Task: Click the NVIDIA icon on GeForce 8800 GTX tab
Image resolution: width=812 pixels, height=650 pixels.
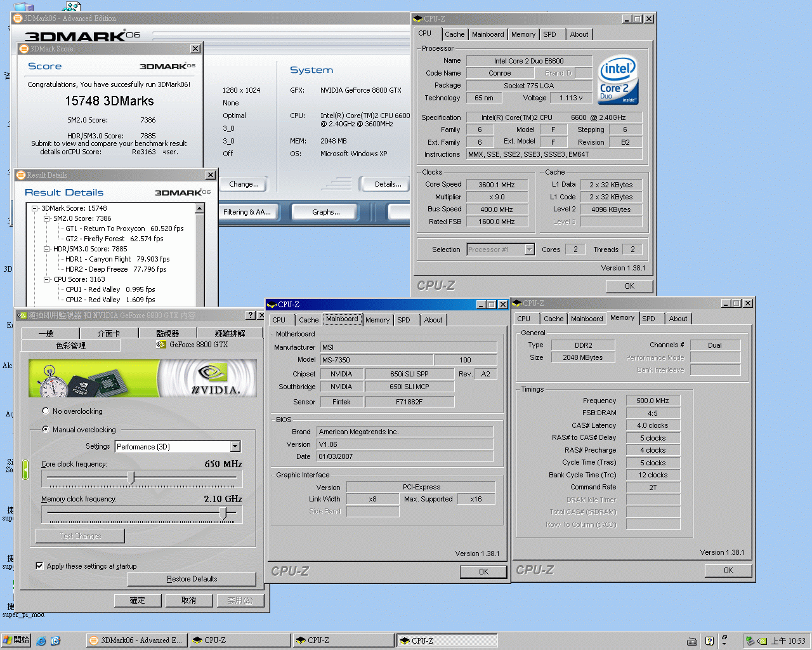Action: [x=161, y=345]
